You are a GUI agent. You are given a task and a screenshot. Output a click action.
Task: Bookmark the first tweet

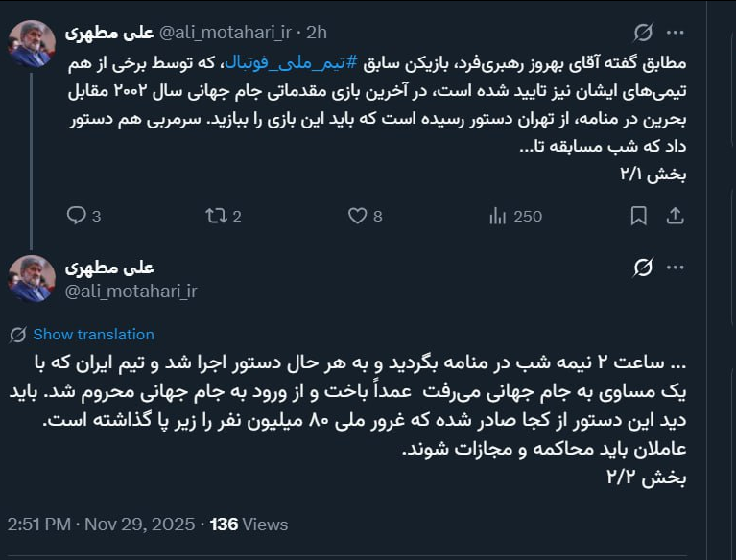[638, 217]
